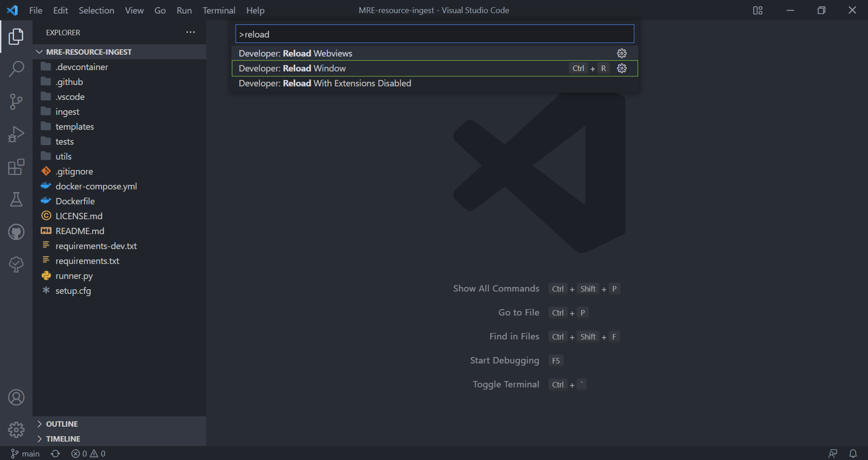
Task: Open the Selection menu
Action: pyautogui.click(x=96, y=10)
